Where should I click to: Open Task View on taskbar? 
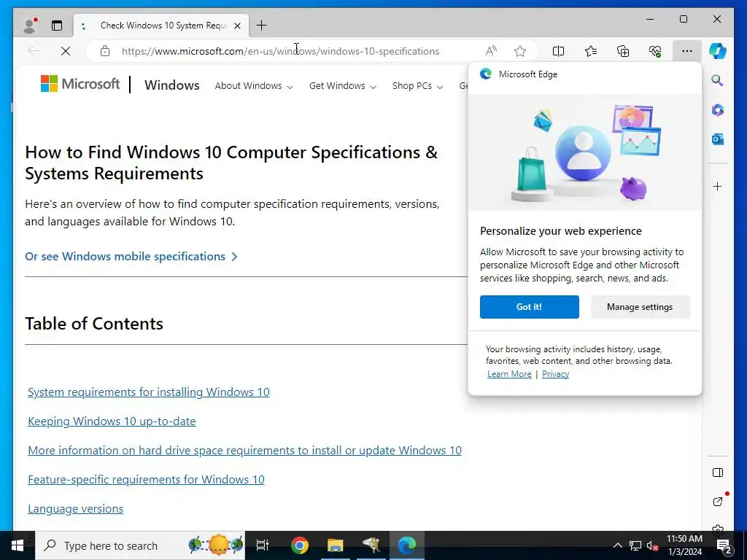pos(263,545)
